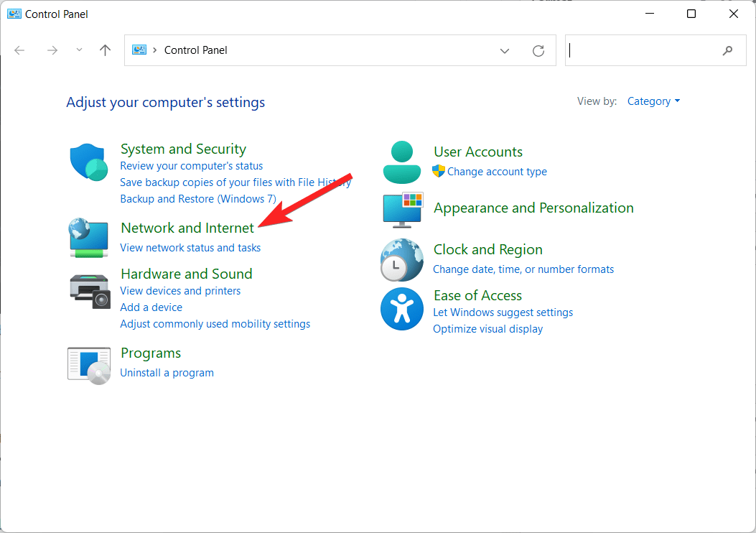The width and height of the screenshot is (756, 533).
Task: Open Uninstall a program
Action: (x=167, y=372)
